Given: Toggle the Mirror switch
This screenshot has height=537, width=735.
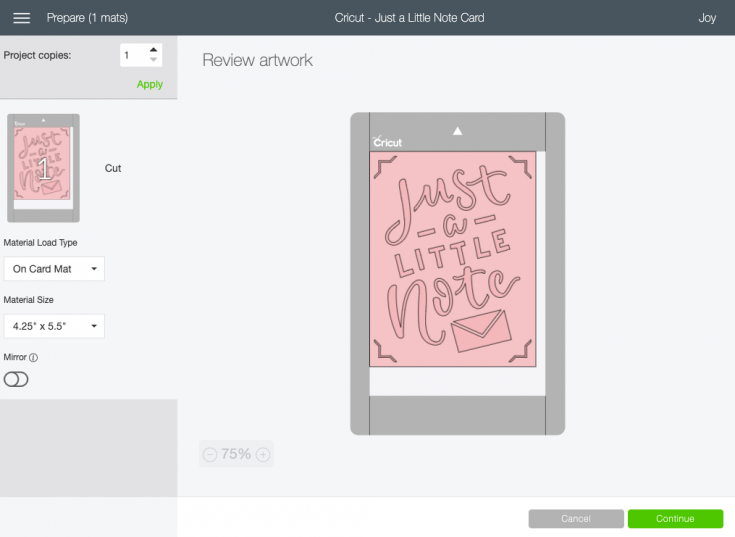Looking at the screenshot, I should (16, 379).
